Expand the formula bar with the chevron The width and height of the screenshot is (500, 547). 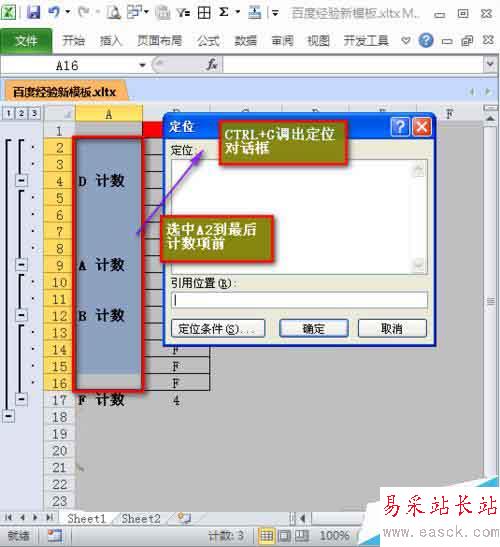[490, 64]
